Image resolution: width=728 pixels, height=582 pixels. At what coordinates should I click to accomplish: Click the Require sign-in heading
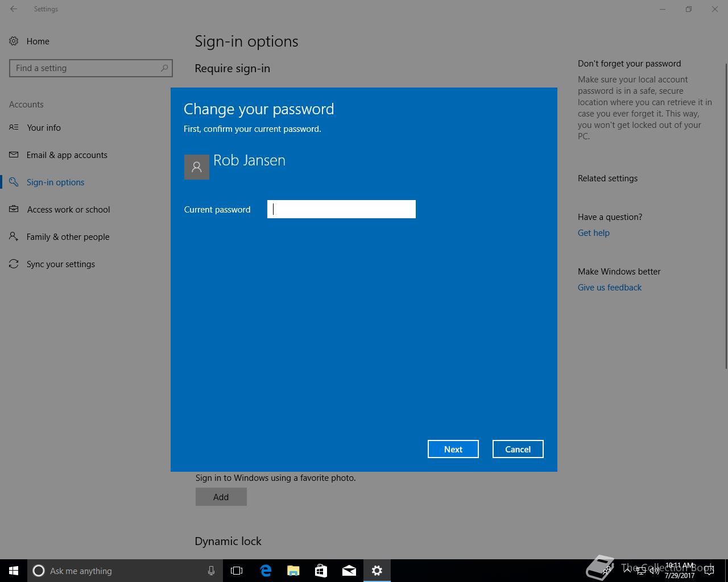(233, 68)
